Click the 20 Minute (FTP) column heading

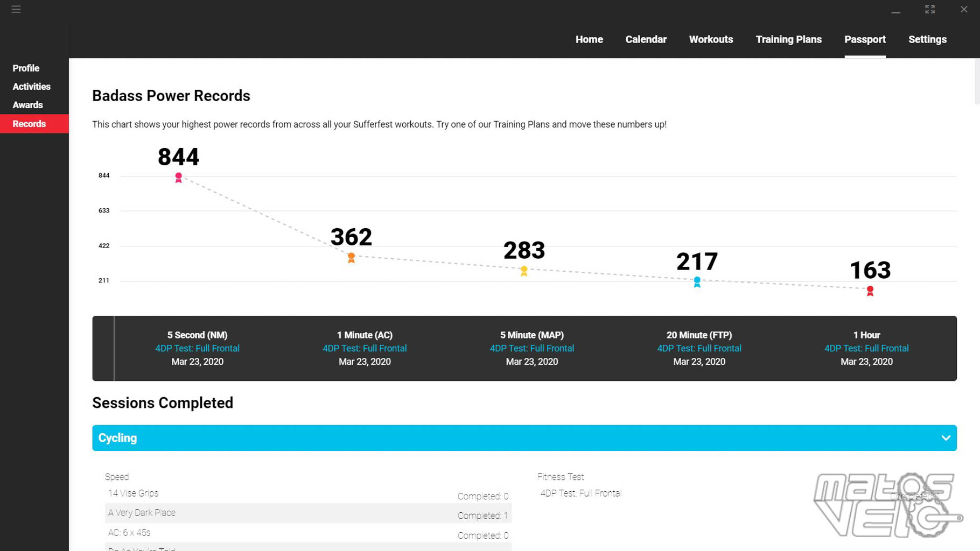(699, 335)
